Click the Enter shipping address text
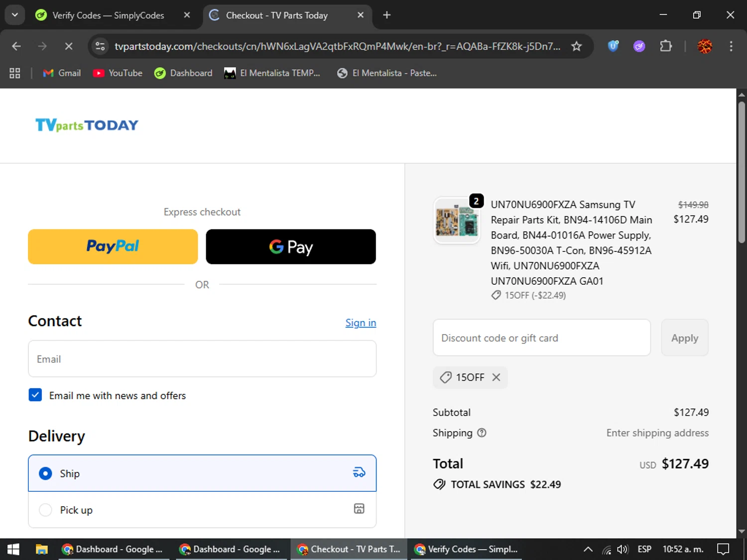The width and height of the screenshot is (747, 560). tap(657, 433)
